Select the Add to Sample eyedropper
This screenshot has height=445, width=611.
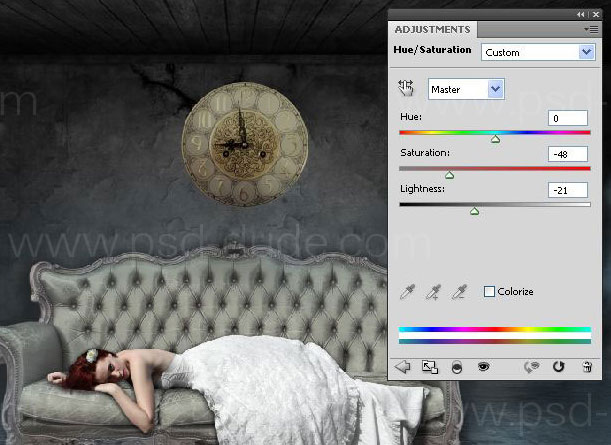click(x=433, y=292)
